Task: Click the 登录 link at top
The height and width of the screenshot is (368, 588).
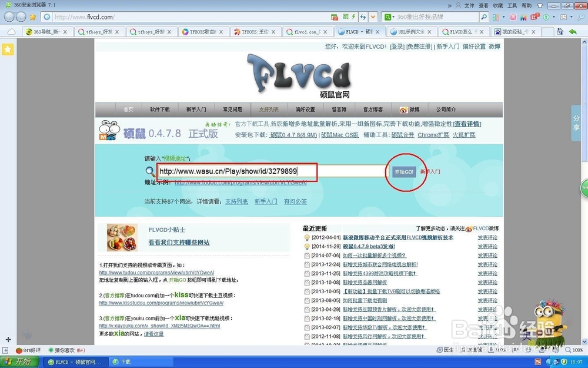Action: pyautogui.click(x=397, y=47)
